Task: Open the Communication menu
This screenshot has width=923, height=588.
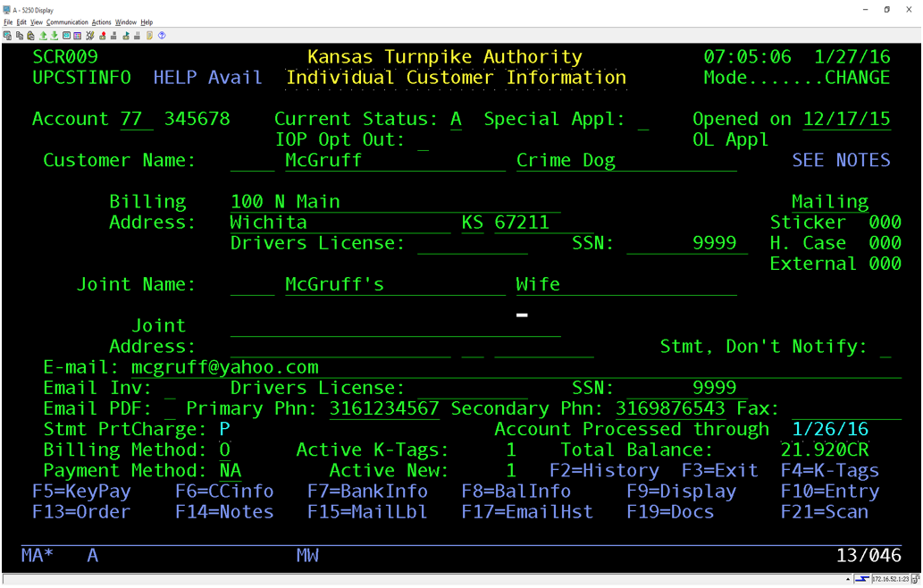Action: 67,22
